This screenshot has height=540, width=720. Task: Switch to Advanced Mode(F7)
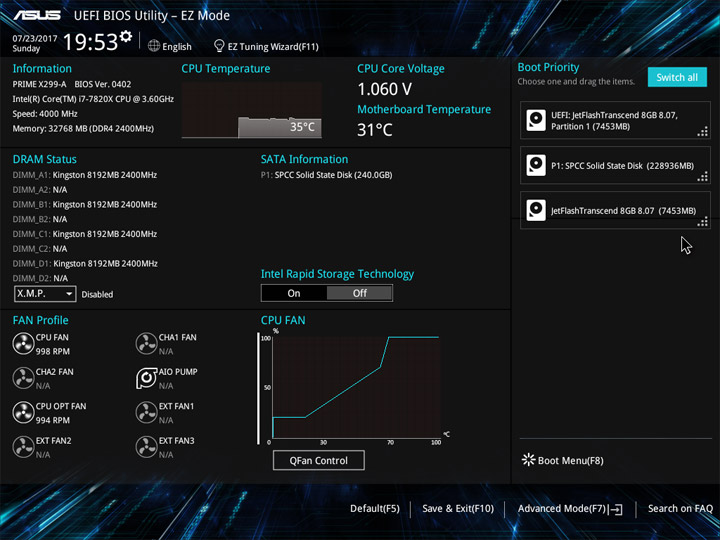pos(570,509)
